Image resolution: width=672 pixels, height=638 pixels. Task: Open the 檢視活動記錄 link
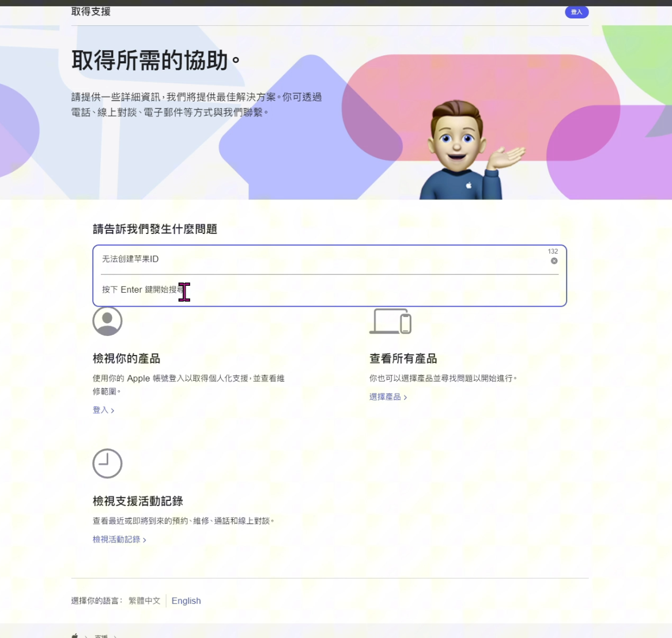(x=119, y=539)
